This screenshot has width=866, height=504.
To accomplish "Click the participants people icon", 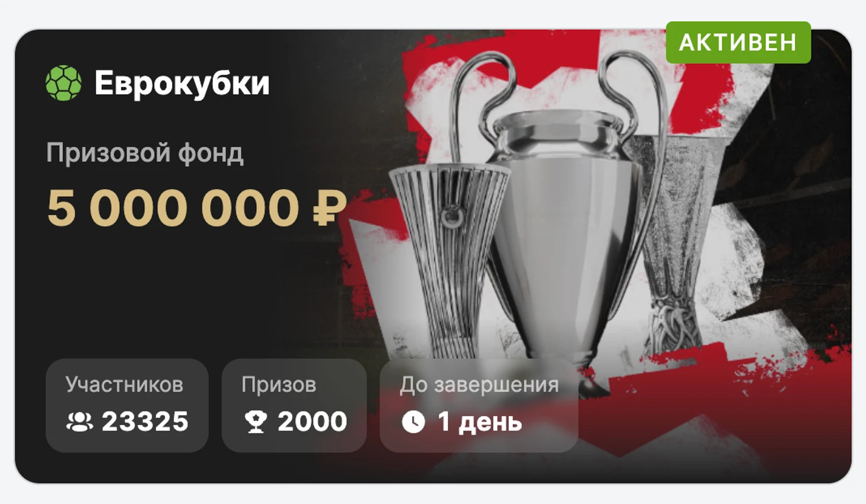I will pos(79,422).
